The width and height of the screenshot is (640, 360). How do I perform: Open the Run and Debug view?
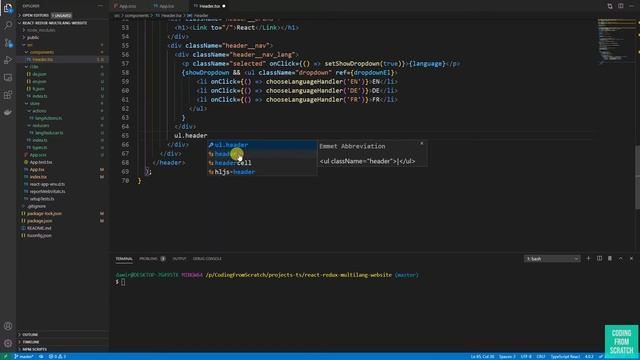[x=8, y=60]
